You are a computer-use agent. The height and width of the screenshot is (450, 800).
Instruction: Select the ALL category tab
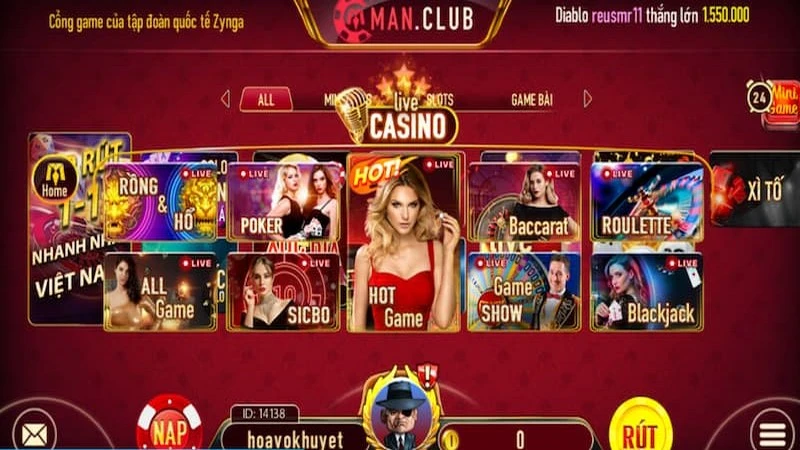pos(266,99)
